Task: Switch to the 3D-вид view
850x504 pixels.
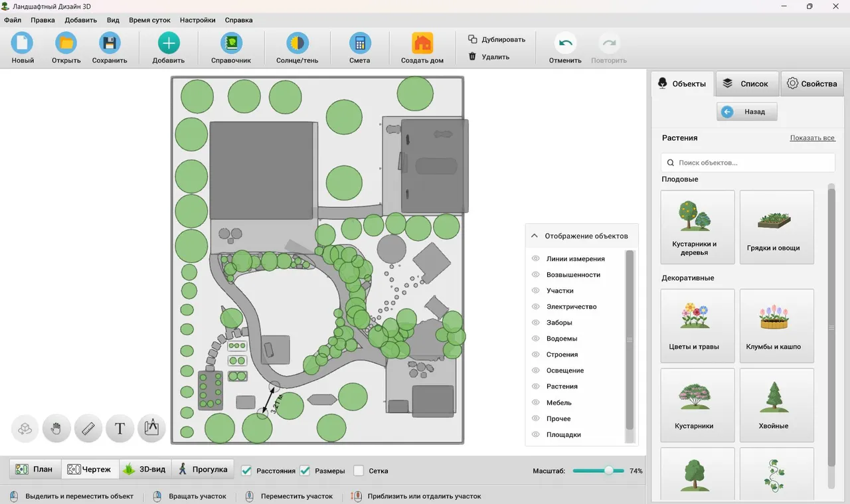Action: click(x=145, y=469)
